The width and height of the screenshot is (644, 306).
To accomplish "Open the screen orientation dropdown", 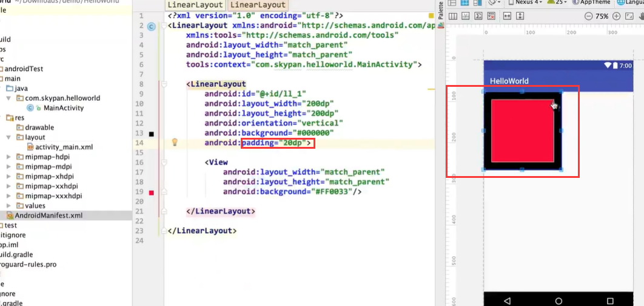I will (x=495, y=2).
